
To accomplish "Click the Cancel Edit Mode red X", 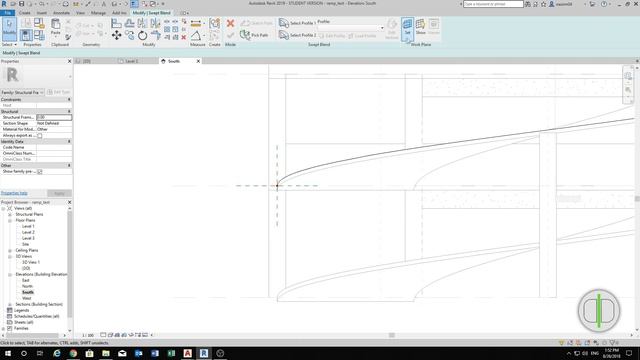I will pyautogui.click(x=230, y=23).
